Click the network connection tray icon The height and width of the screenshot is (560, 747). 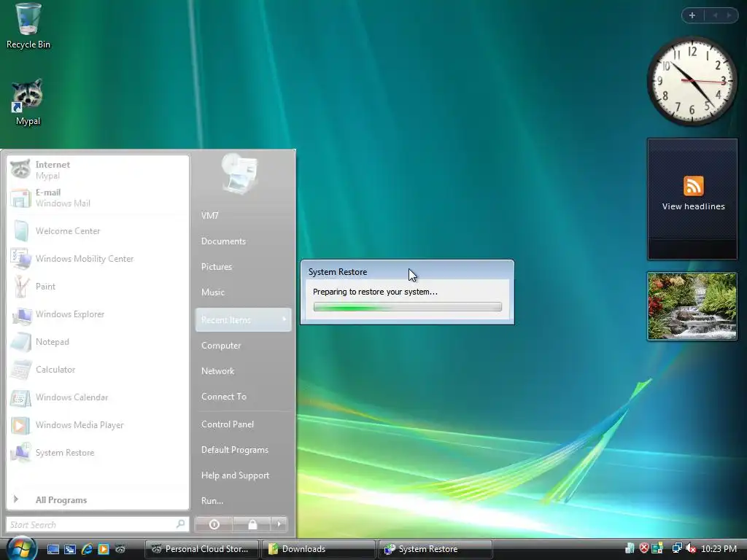pyautogui.click(x=677, y=548)
